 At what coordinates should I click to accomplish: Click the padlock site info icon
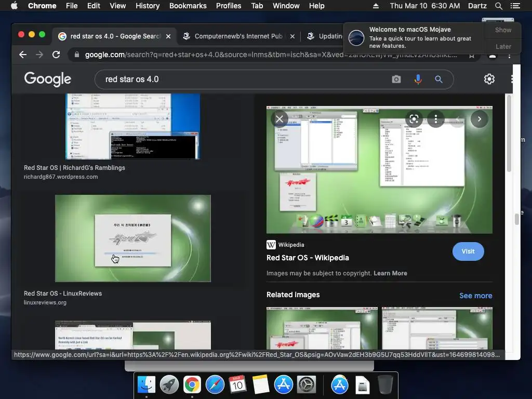pyautogui.click(x=77, y=55)
